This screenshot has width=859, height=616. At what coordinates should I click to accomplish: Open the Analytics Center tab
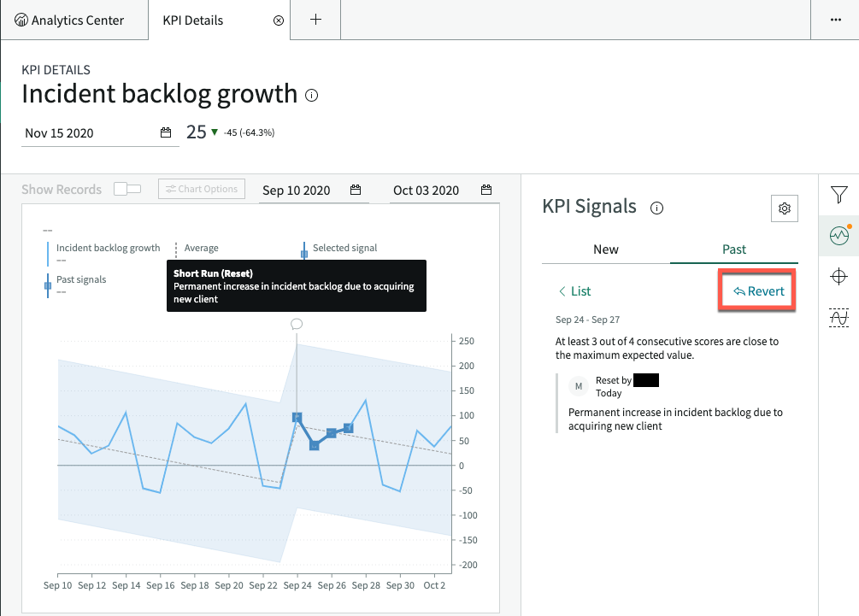pos(74,21)
